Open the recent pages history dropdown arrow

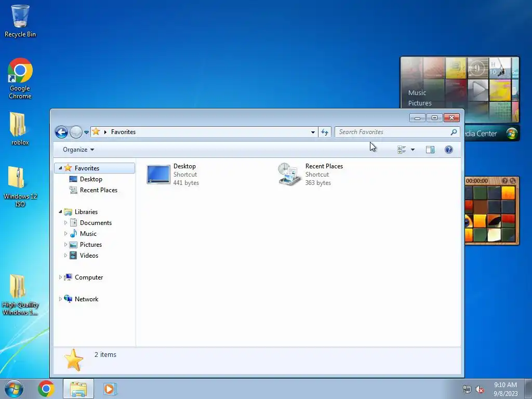pyautogui.click(x=87, y=132)
